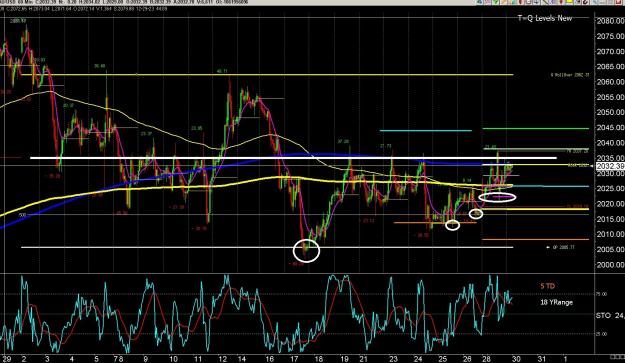Click the 25.00 stochastic level label
Viewport: 625px width, 363px height.
(x=602, y=334)
